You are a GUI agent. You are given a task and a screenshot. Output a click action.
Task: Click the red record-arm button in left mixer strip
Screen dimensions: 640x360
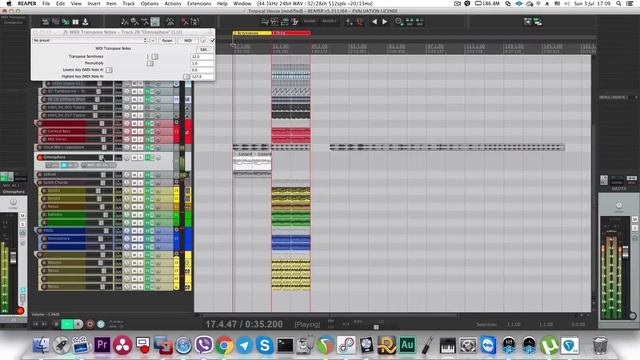coord(20,311)
